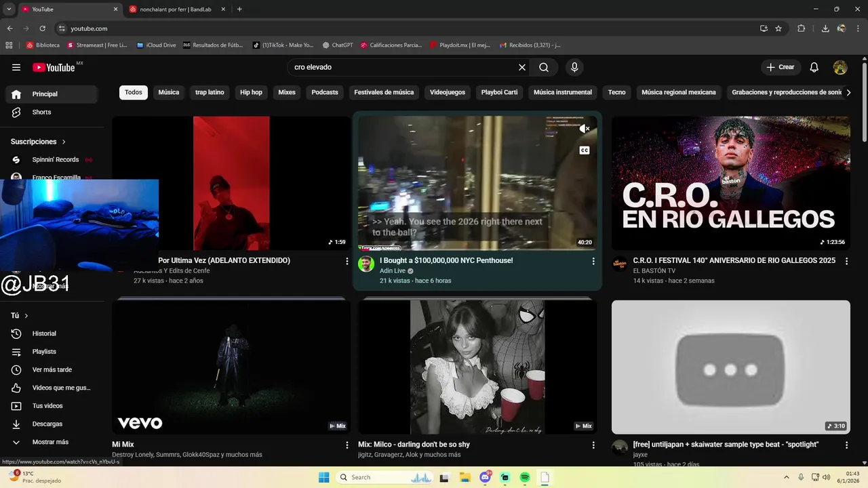This screenshot has width=868, height=488.
Task: Show more filter chips with right arrow
Action: coord(848,93)
